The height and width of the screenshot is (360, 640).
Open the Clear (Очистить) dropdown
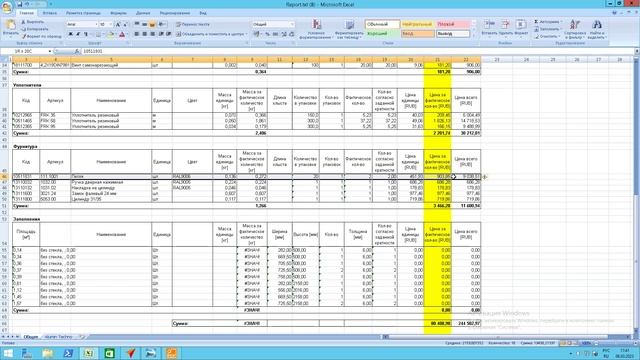tap(548, 36)
